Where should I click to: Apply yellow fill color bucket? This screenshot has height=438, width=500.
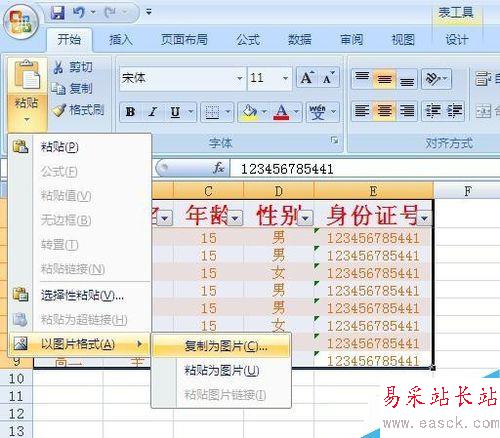pos(250,112)
